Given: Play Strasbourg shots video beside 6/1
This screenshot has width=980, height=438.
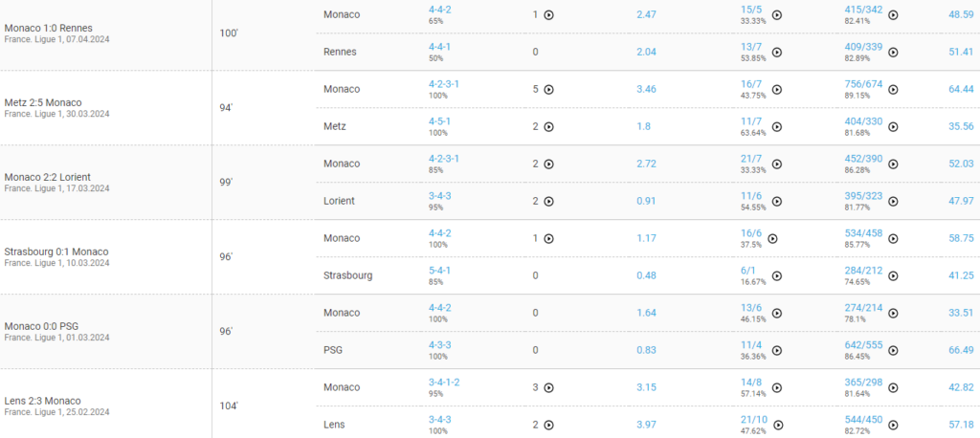Looking at the screenshot, I should coord(777,276).
